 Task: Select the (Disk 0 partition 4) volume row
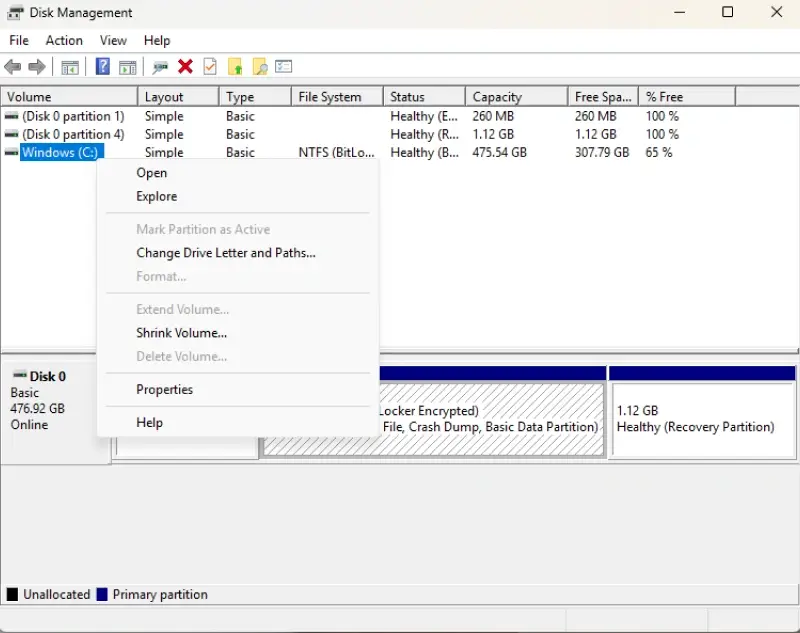tap(73, 134)
